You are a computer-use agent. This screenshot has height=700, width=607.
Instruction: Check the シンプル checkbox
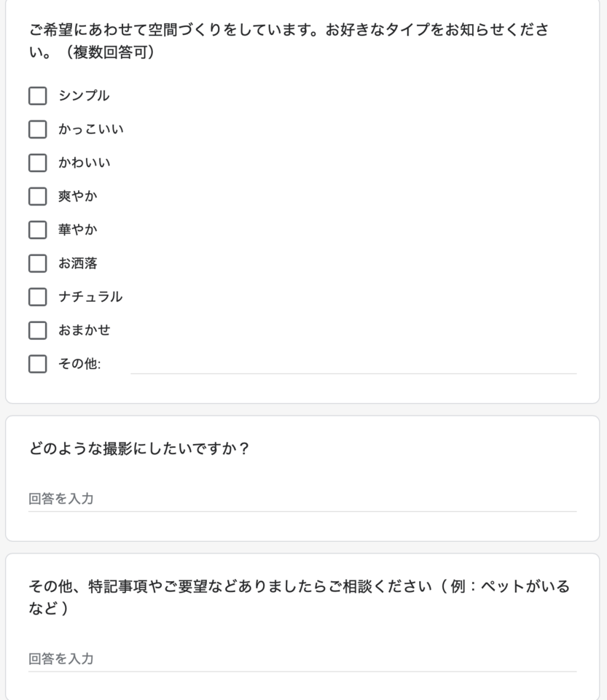click(37, 96)
